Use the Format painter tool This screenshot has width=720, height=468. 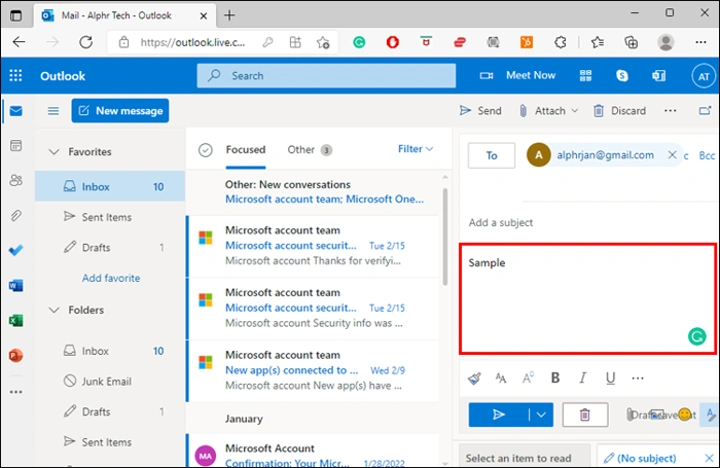pos(474,378)
